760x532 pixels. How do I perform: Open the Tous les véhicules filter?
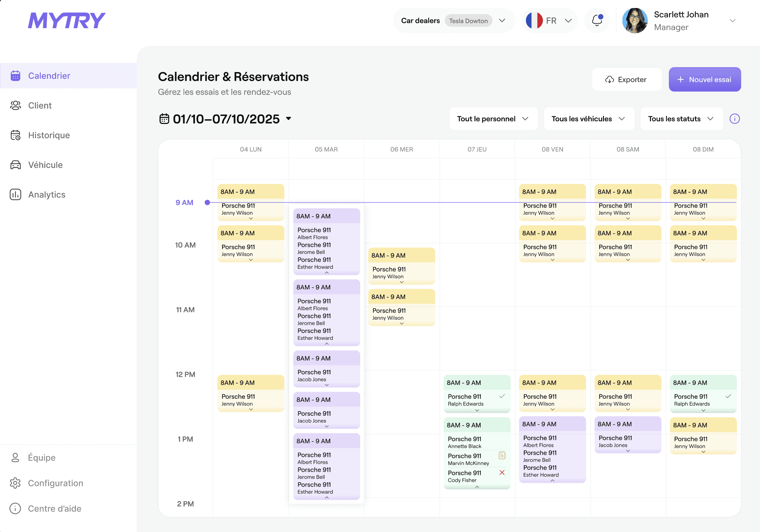[x=589, y=119]
